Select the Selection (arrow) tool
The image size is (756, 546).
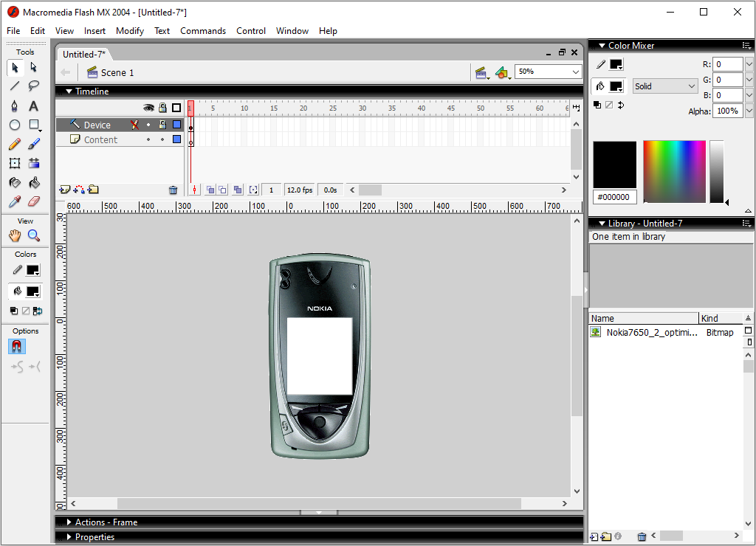15,67
